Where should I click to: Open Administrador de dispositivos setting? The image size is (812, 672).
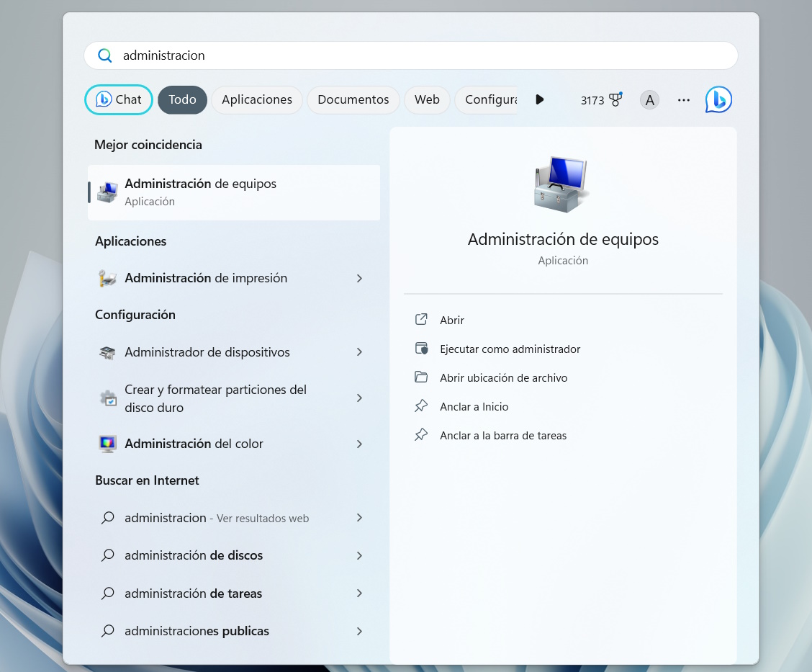tap(234, 352)
